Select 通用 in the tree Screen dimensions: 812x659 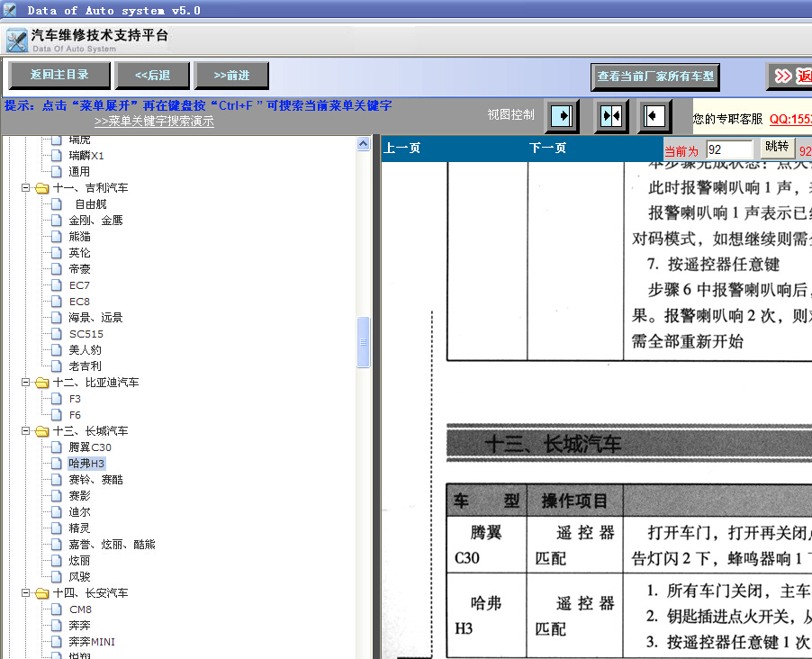point(80,171)
